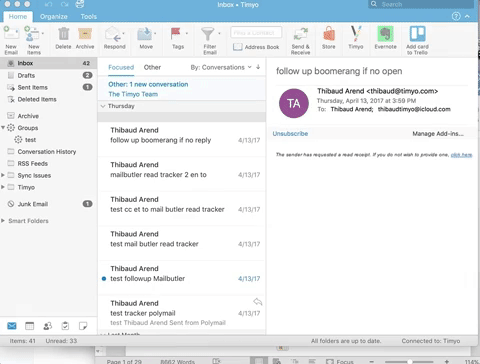Expand Smart Folders section
The image size is (480, 364).
pos(3,220)
